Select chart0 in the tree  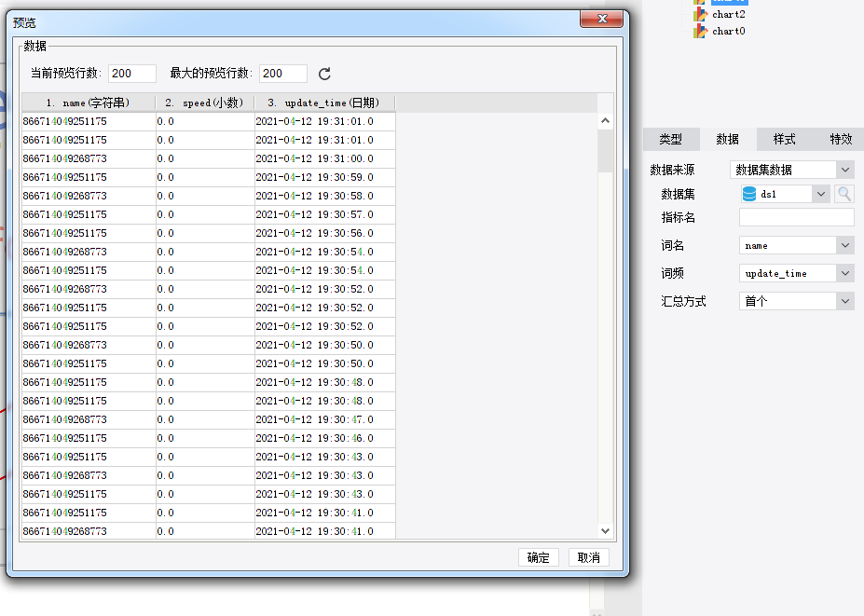728,31
